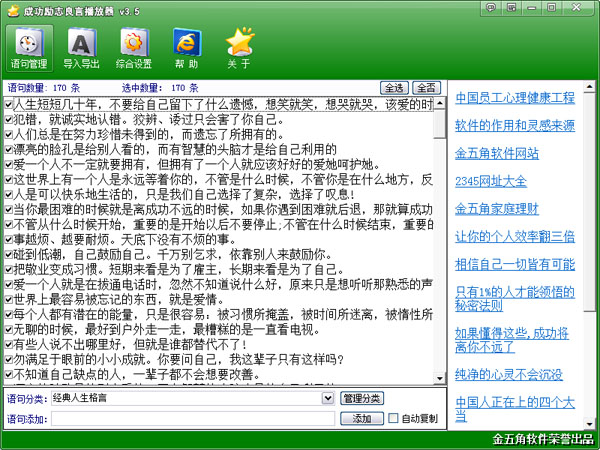This screenshot has width=600, height=450.
Task: Enable the 自动复制 auto-copy checkbox
Action: pos(393,417)
